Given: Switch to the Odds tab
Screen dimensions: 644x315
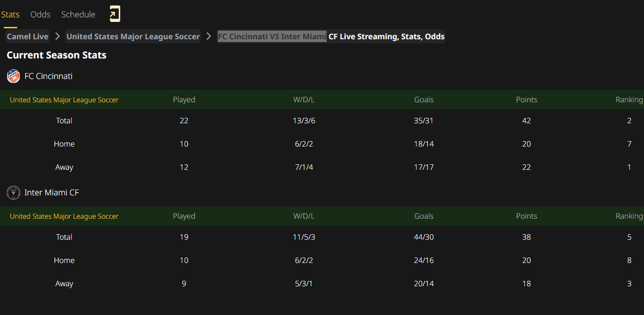Looking at the screenshot, I should 40,15.
